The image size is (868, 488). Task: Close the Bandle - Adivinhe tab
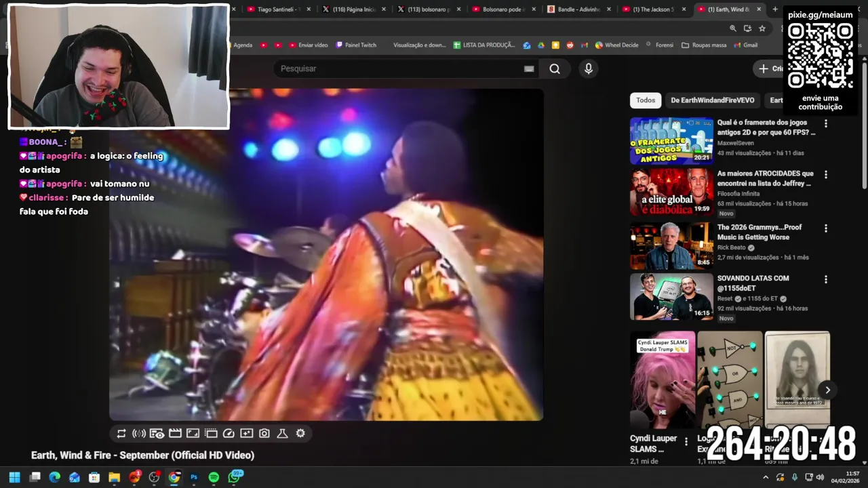coord(608,9)
